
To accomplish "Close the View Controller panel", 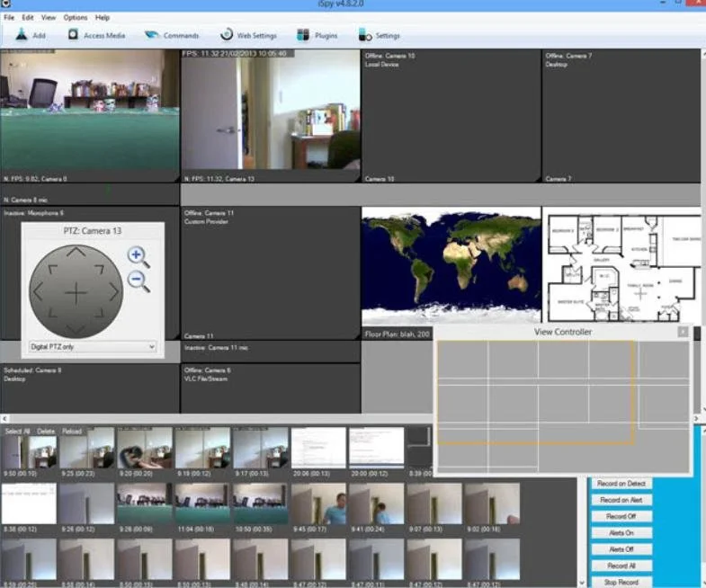I will 683,332.
